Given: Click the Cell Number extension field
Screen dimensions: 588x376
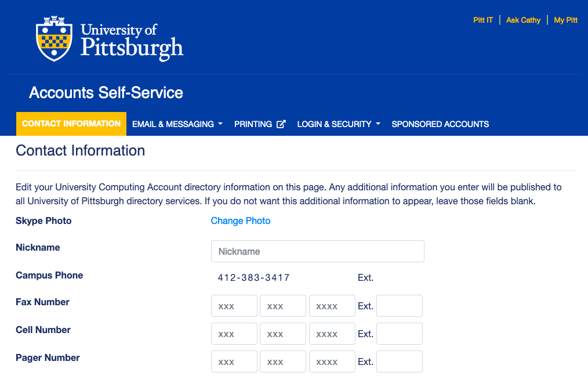Looking at the screenshot, I should coord(400,334).
